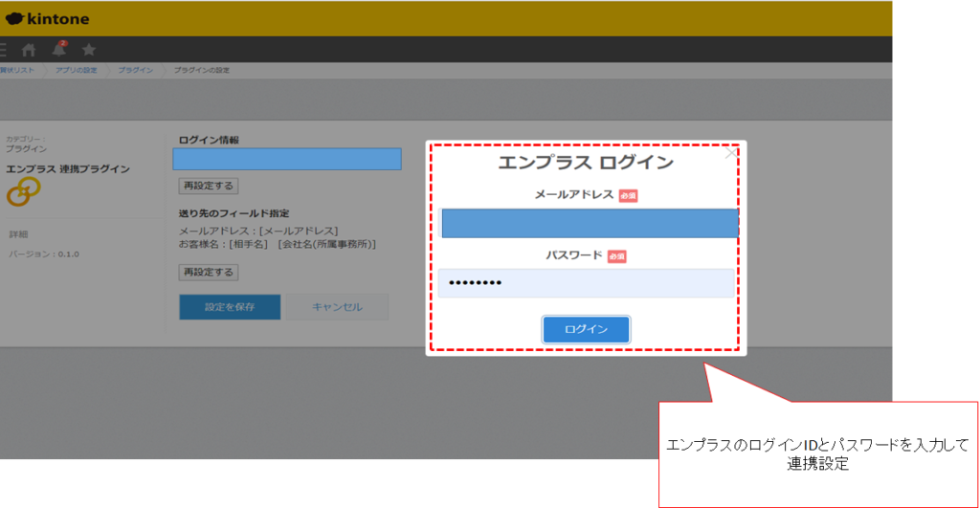Viewport: 980px width, 508px height.
Task: Go to the home page icon
Action: tap(30, 50)
